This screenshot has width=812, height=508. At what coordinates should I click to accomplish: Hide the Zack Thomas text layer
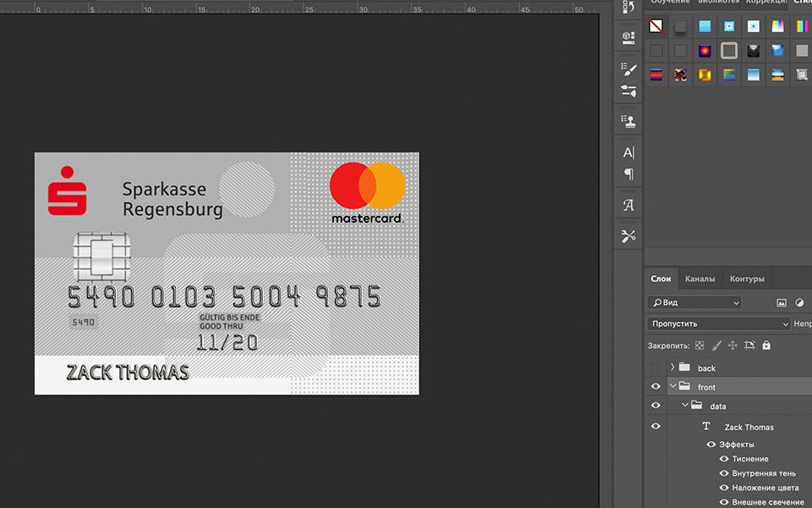click(656, 426)
